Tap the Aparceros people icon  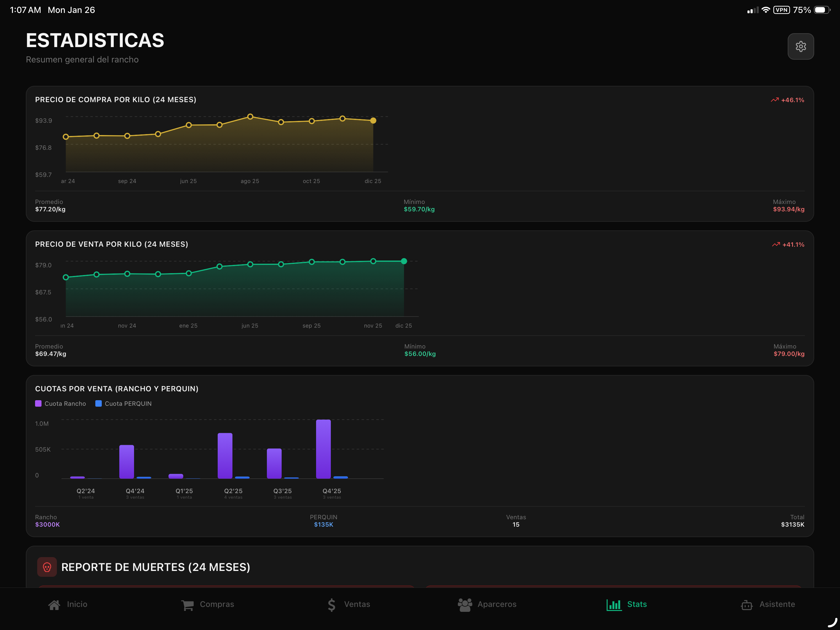(x=465, y=604)
